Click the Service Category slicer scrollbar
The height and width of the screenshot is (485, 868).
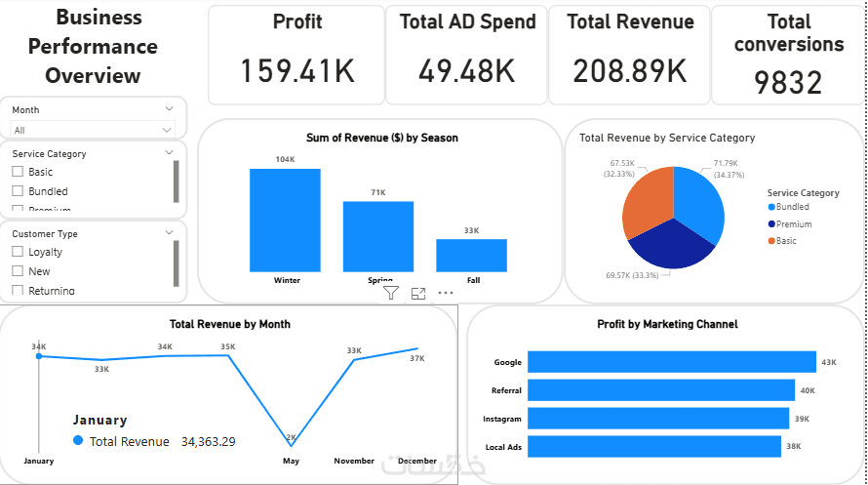(x=176, y=182)
